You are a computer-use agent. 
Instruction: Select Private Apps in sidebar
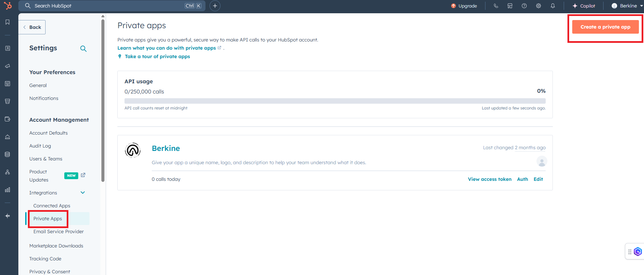[x=48, y=219]
